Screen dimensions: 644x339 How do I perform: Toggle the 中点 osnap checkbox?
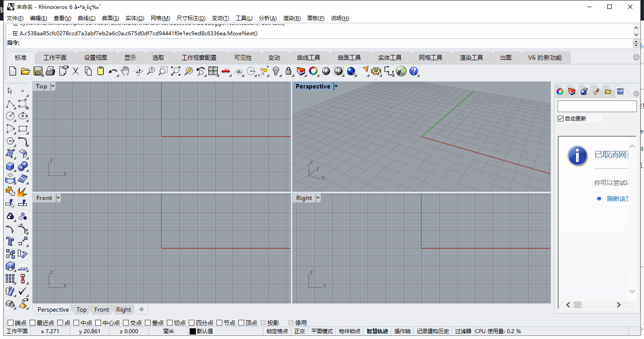[x=76, y=322]
